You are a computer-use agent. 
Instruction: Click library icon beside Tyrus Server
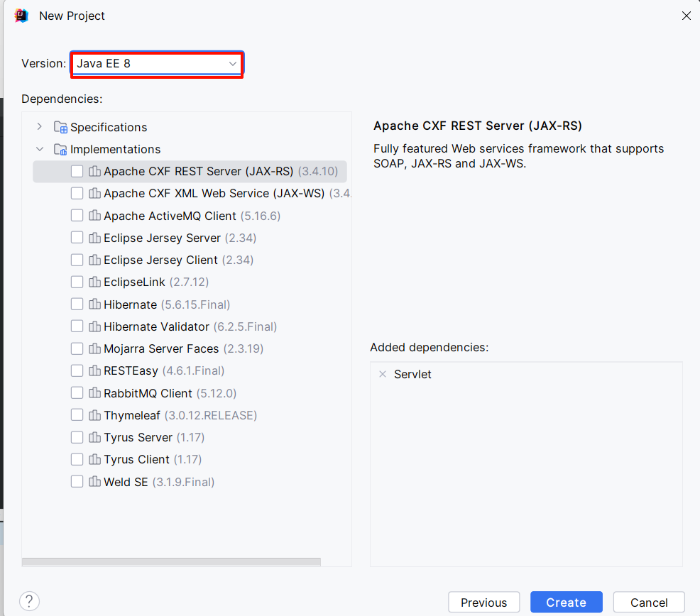point(94,437)
